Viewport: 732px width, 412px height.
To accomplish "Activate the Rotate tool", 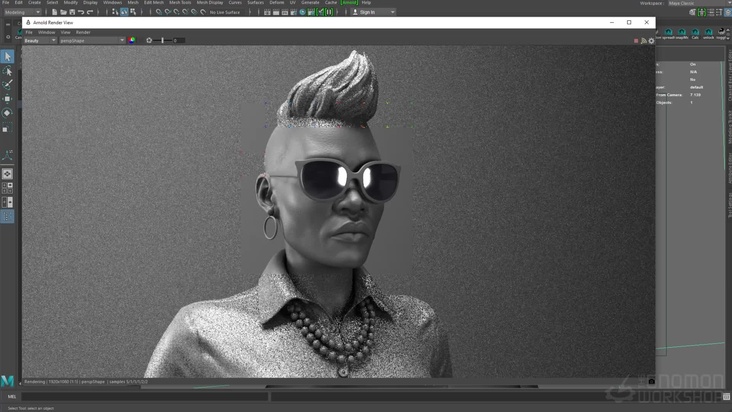I will pos(7,113).
